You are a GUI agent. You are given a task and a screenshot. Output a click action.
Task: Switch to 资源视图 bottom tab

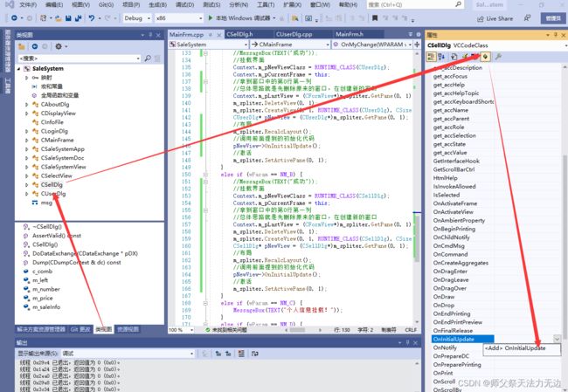[x=128, y=329]
